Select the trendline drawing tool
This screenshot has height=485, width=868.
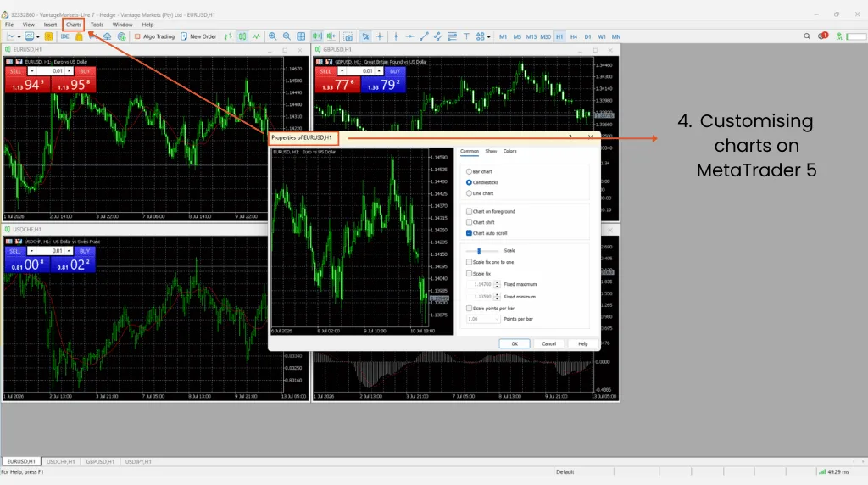[x=424, y=36]
